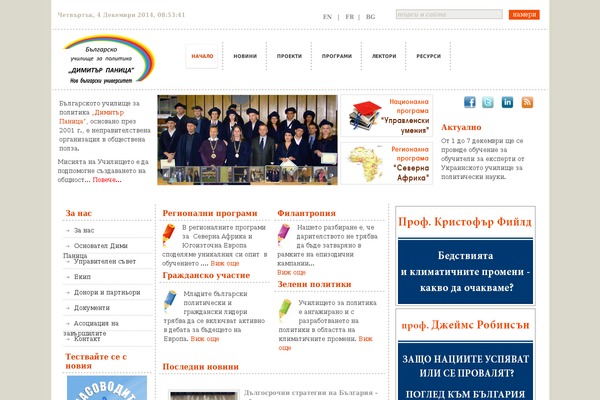Switch language to BG
The height and width of the screenshot is (400, 600).
point(370,17)
